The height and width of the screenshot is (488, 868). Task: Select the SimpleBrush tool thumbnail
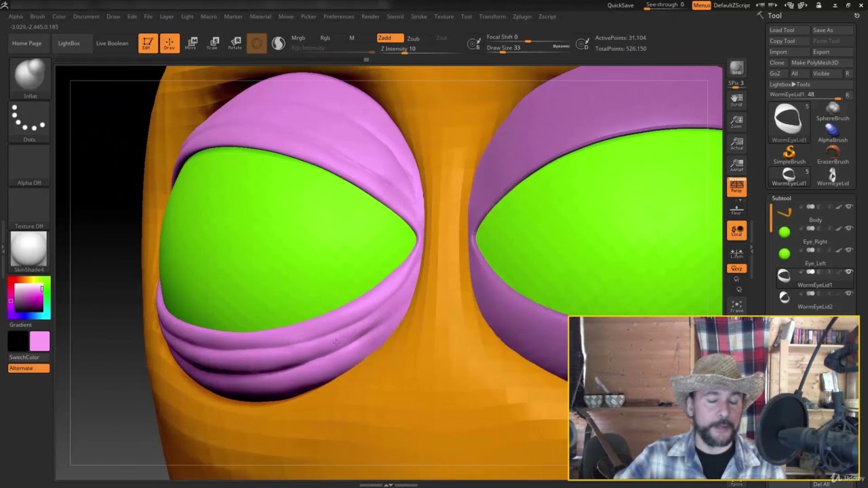[789, 155]
